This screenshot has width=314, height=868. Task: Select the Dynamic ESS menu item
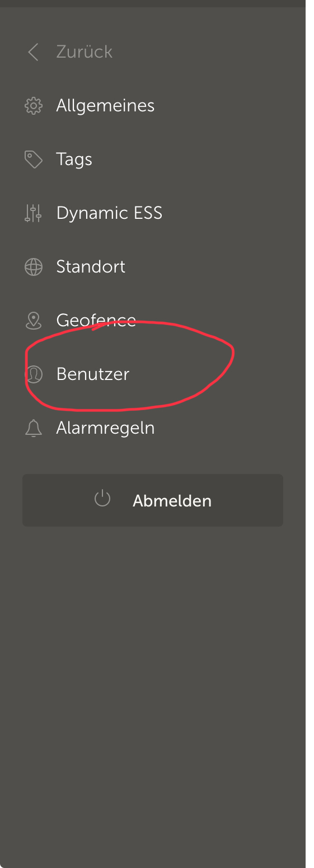point(109,213)
